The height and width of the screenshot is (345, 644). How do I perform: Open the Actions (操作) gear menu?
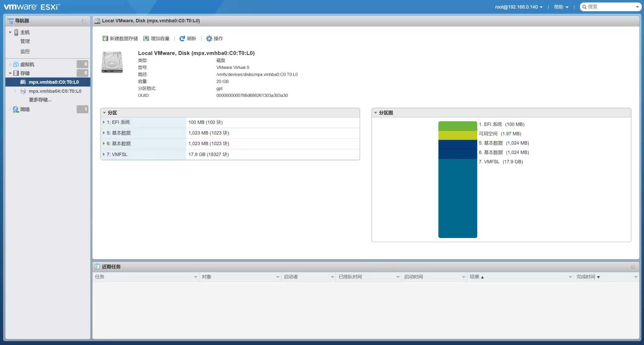point(209,39)
